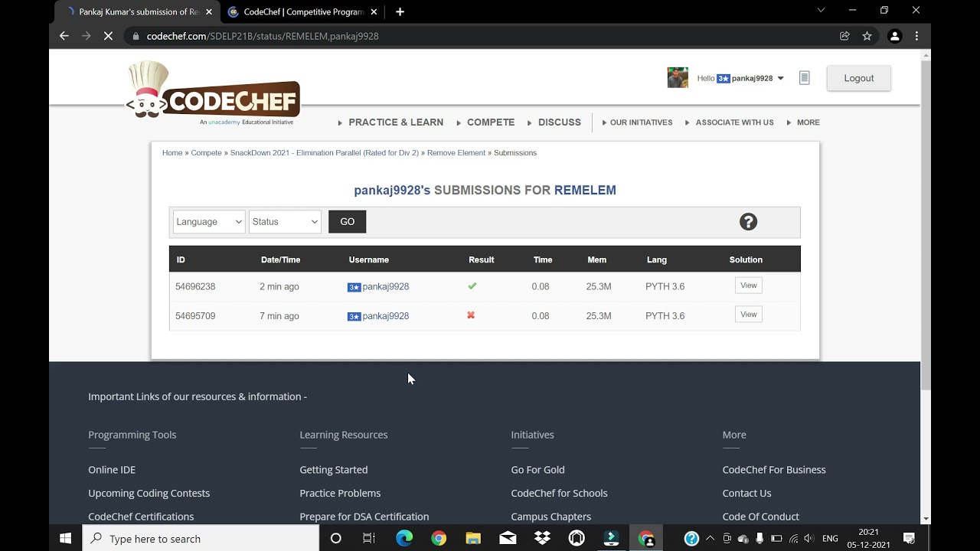
Task: Click the green accepted checkmark for submission 54696238
Action: click(x=472, y=286)
